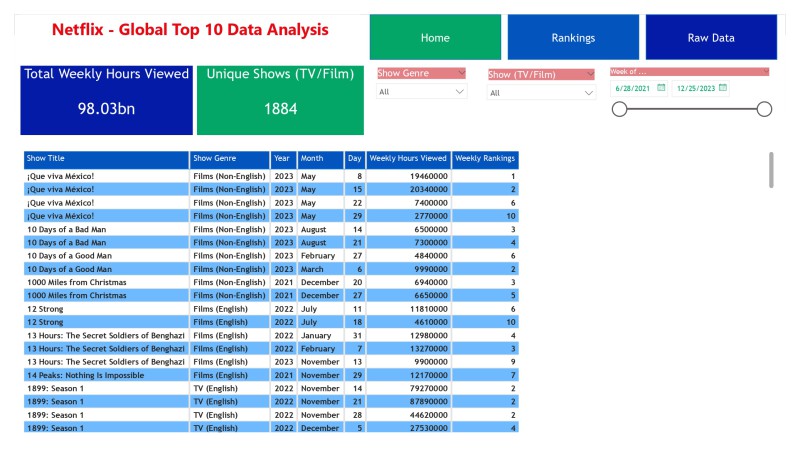Expand the Show Genre 'All' dropdown
This screenshot has width=800, height=463.
[421, 92]
